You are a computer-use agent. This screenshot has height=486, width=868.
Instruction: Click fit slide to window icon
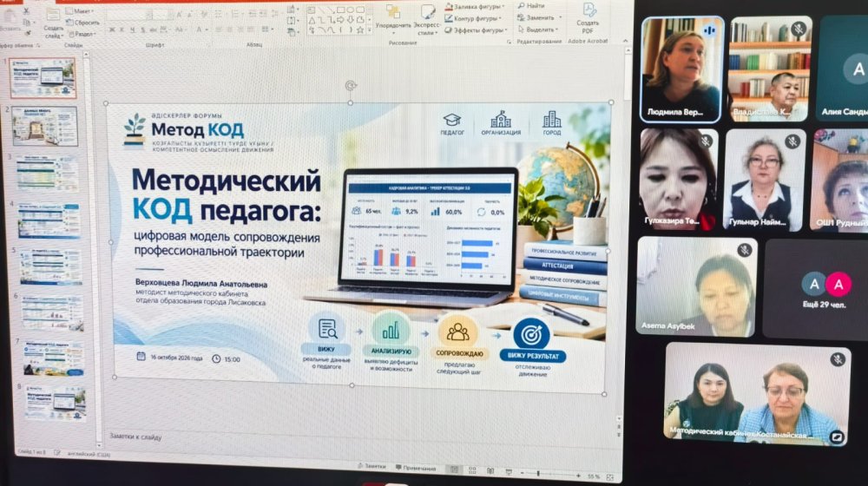click(x=610, y=476)
